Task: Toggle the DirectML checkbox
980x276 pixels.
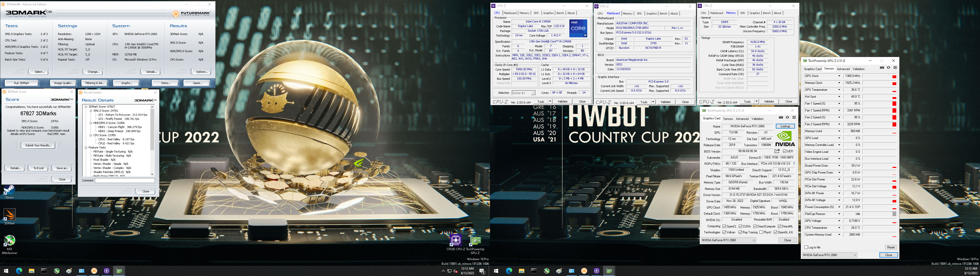Action: [x=780, y=226]
